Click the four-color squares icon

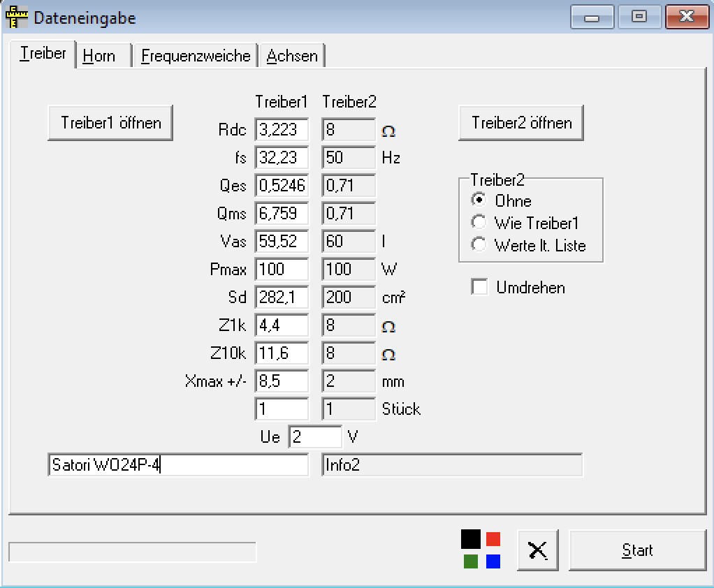(x=481, y=550)
